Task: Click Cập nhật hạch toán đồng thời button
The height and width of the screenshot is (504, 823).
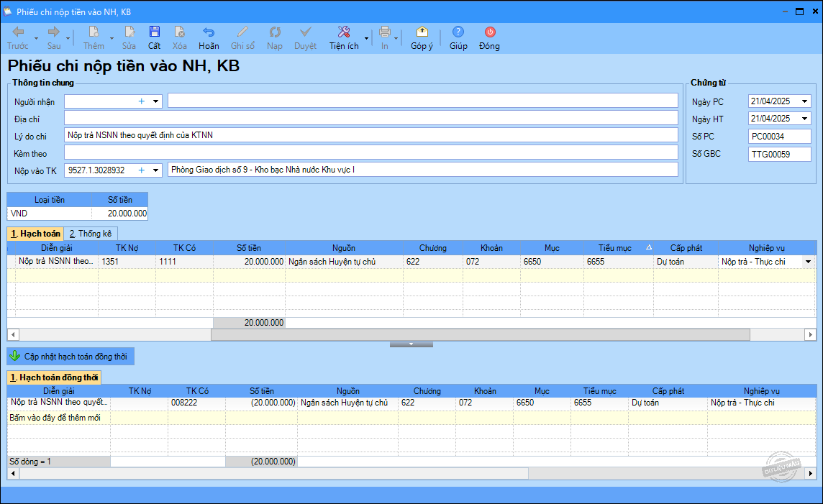Action: pyautogui.click(x=71, y=357)
